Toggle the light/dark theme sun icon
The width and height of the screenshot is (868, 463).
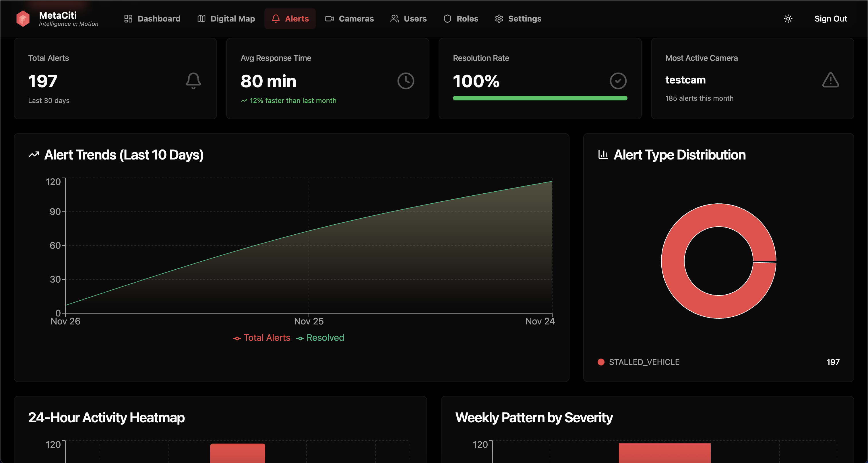tap(788, 19)
